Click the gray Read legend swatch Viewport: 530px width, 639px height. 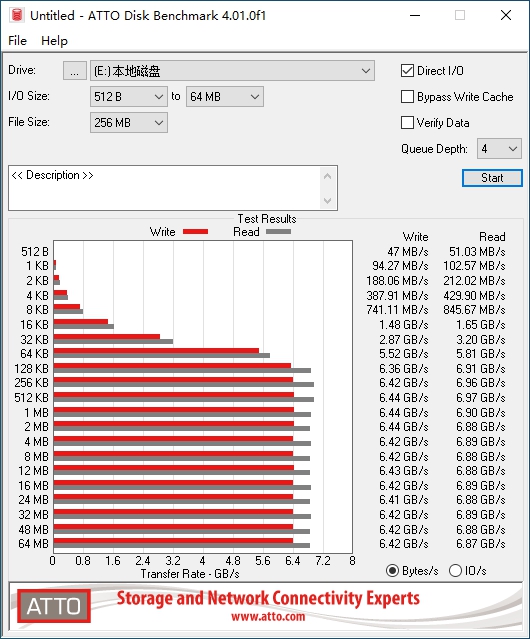tap(278, 231)
